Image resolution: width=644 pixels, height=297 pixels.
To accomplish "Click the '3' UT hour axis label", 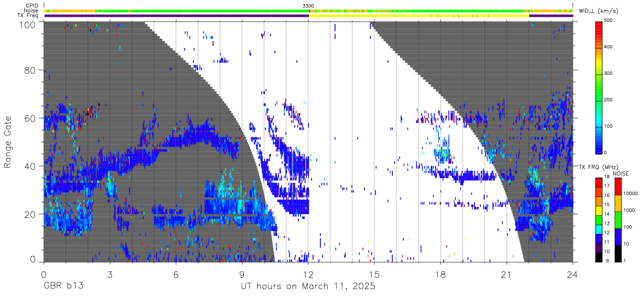I will [x=110, y=274].
